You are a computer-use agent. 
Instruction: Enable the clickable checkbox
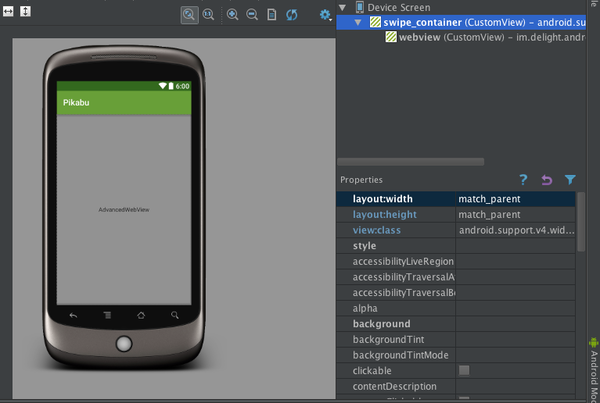coord(464,371)
